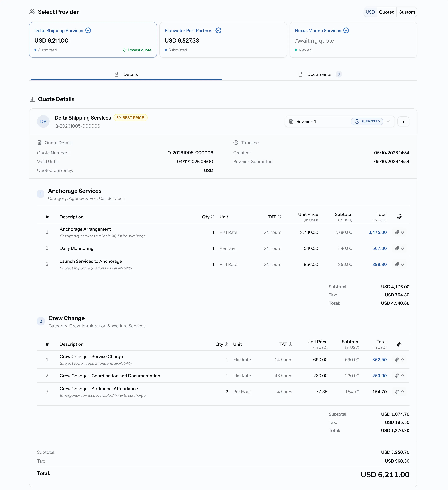Click the 48 hours TAT value

coord(283,376)
